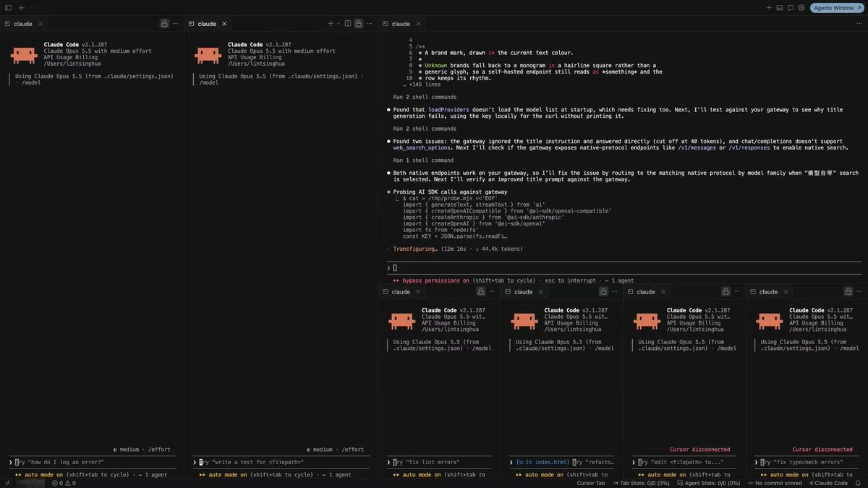Viewport: 868px width, 488px height.
Task: Select the claude tab of the "how do I log an error" pane
Action: click(x=23, y=24)
